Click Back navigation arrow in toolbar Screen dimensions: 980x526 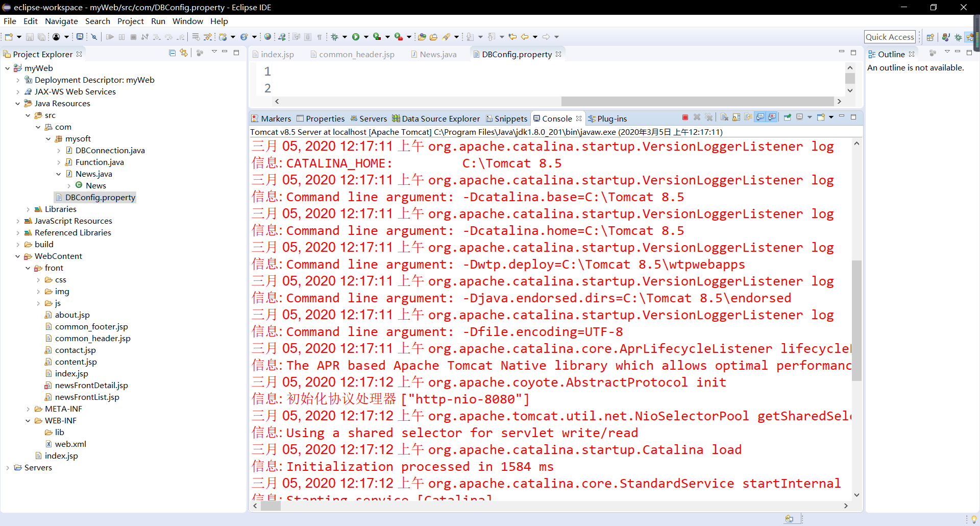coord(524,37)
